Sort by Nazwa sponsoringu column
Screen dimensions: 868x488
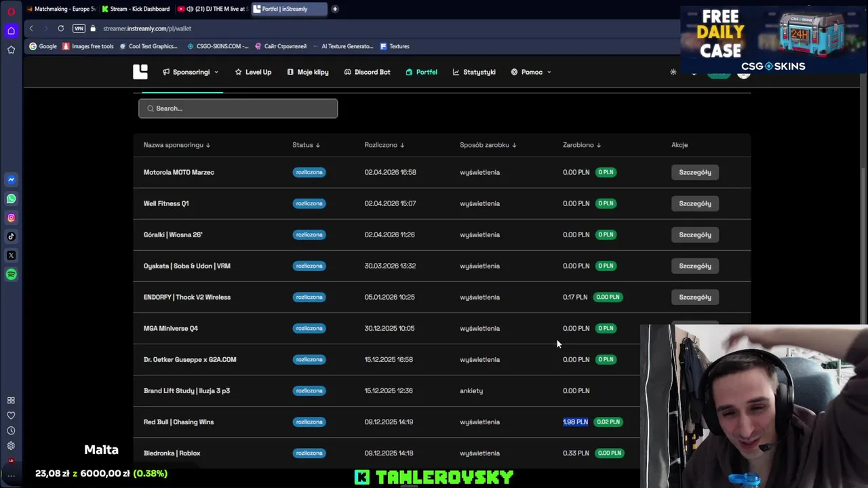(x=177, y=145)
